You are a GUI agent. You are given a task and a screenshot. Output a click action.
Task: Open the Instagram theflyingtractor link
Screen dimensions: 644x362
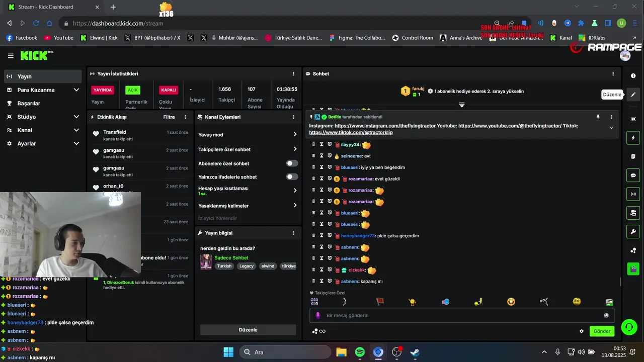(385, 126)
